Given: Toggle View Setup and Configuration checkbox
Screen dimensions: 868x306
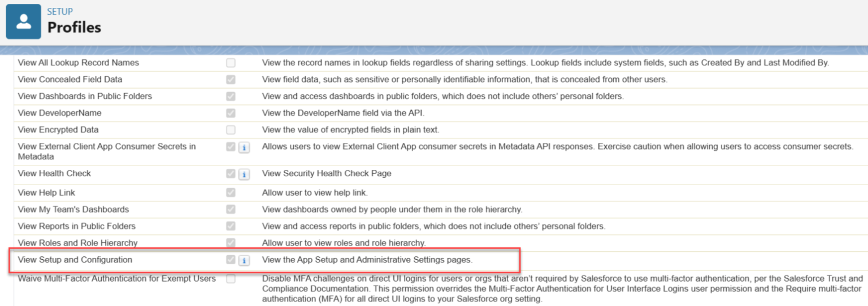Looking at the screenshot, I should (x=231, y=260).
